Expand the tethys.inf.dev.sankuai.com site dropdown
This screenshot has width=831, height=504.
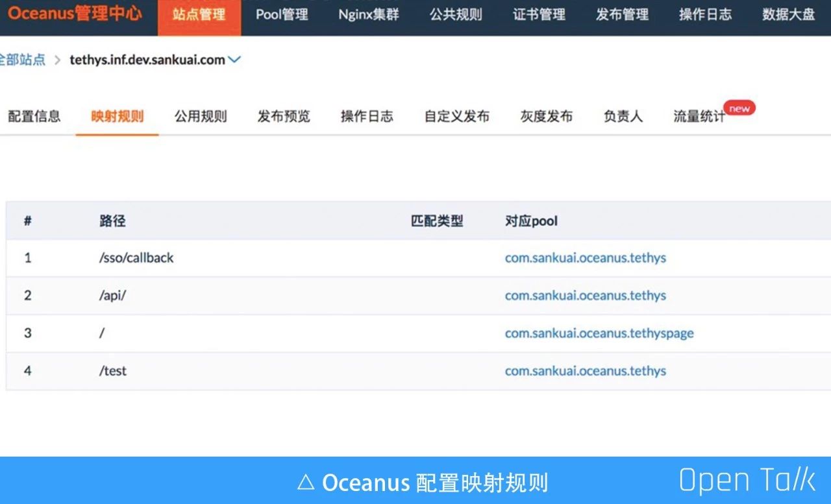234,60
